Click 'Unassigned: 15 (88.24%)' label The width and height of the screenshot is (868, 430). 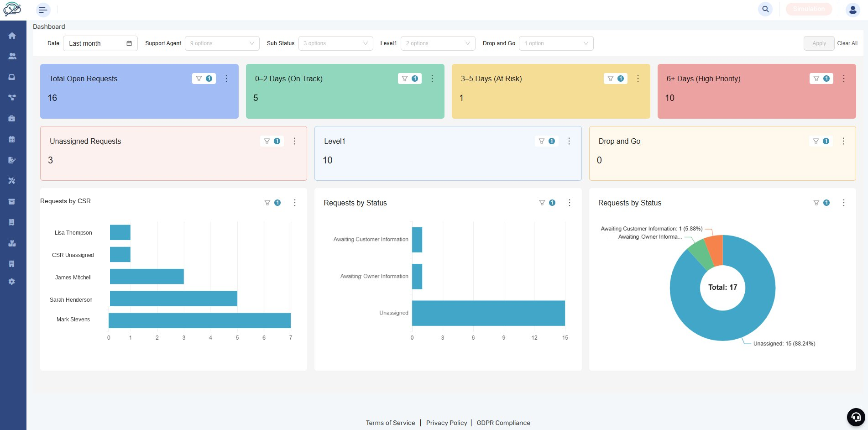(784, 344)
